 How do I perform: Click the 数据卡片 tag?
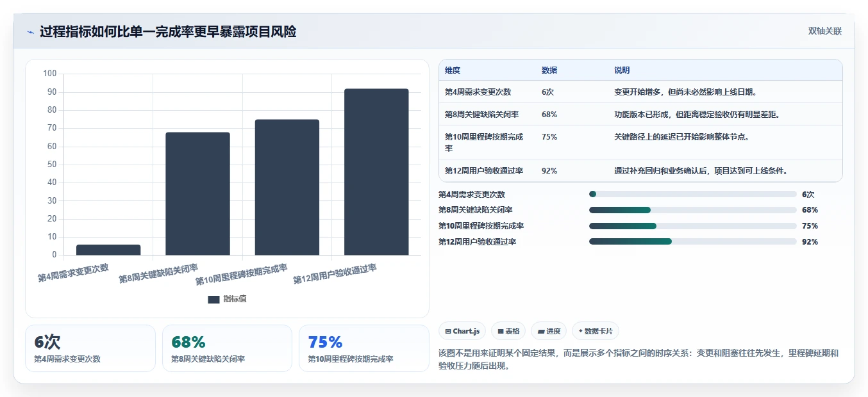(596, 331)
